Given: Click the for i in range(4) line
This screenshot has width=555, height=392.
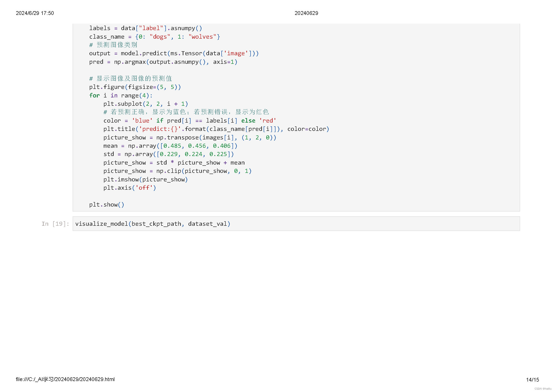Looking at the screenshot, I should pos(121,96).
